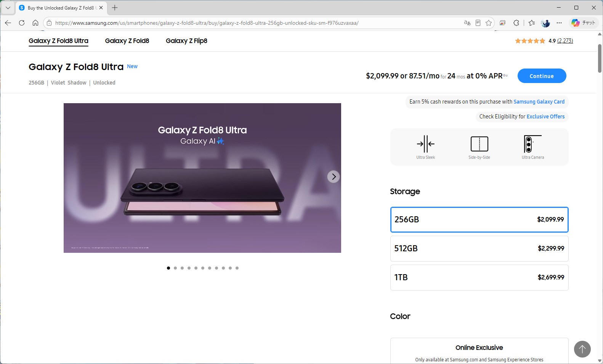Open browser settings and more menu
603x364 pixels.
[559, 23]
